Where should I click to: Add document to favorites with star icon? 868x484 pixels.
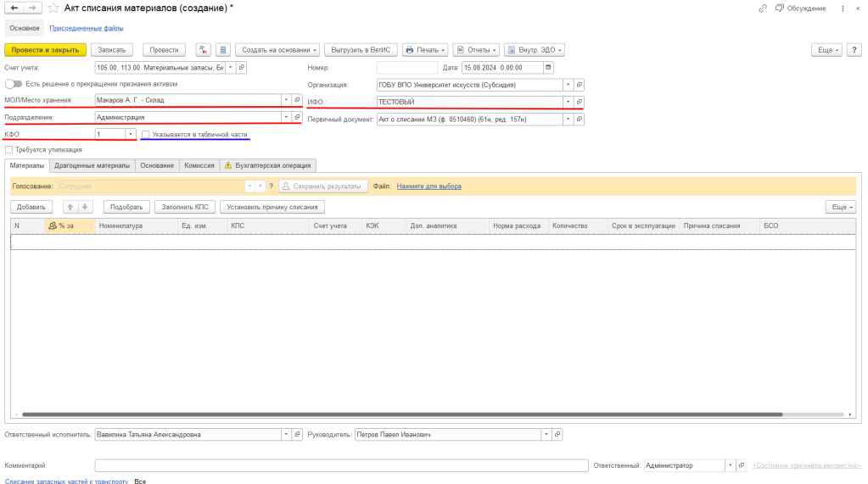pos(55,8)
